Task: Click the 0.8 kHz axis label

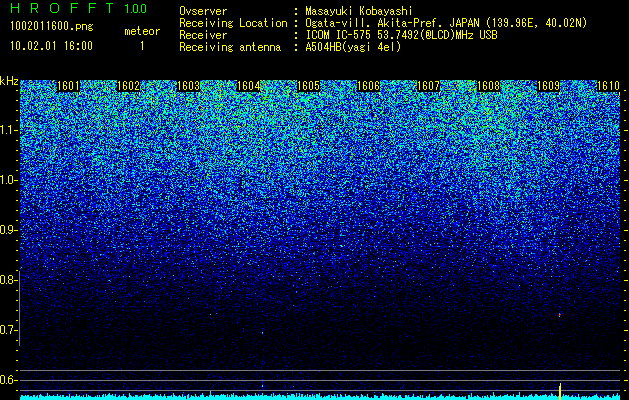Action: coord(8,280)
